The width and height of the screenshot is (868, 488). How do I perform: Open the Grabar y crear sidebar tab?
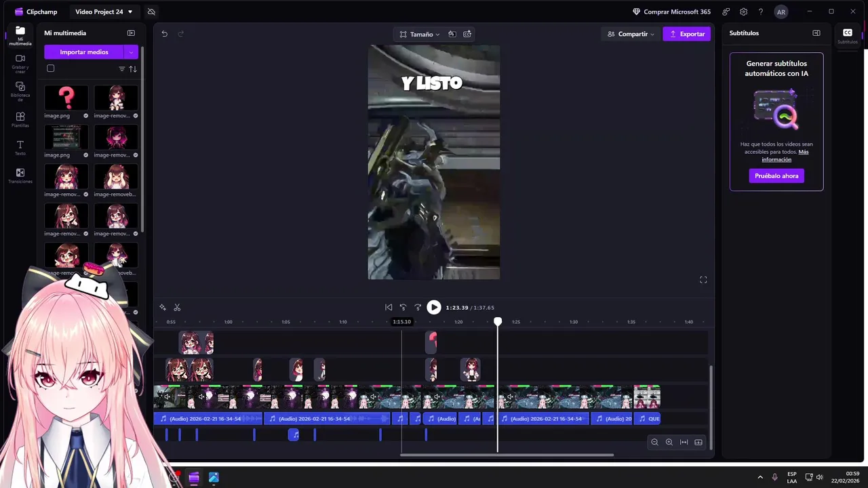click(20, 64)
